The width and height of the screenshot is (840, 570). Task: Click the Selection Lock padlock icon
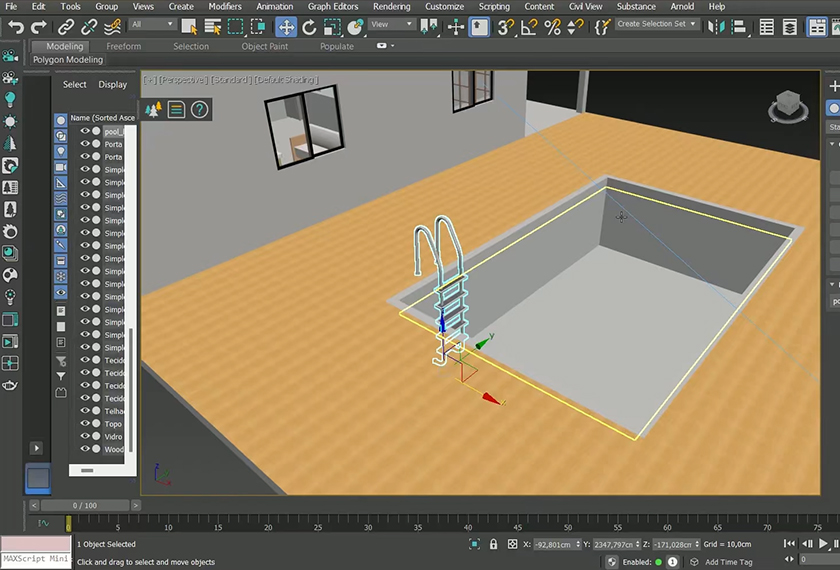[494, 544]
